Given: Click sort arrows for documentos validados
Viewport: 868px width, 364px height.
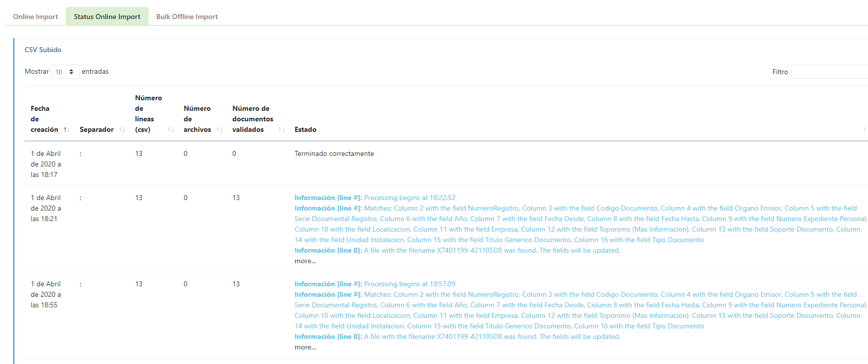Looking at the screenshot, I should click(281, 130).
